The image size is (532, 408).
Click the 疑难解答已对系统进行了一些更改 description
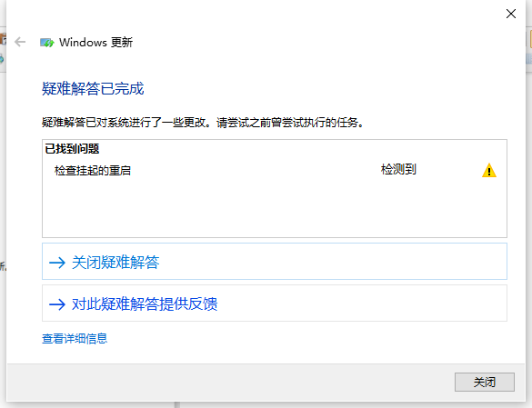(x=203, y=123)
